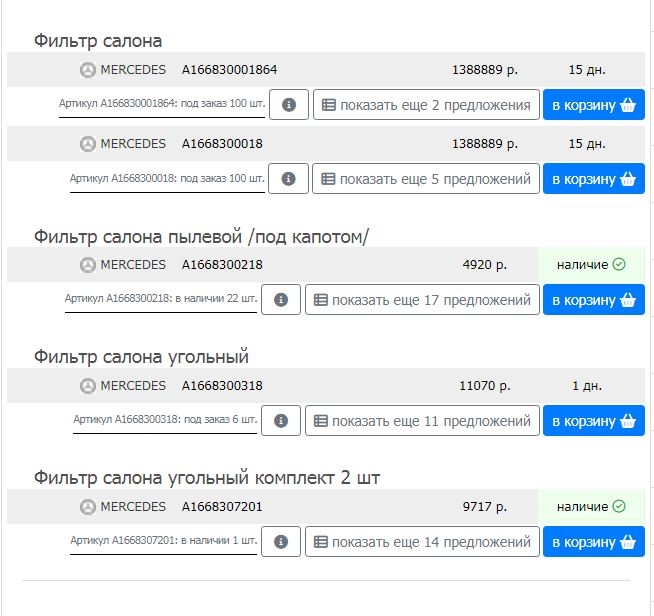The width and height of the screenshot is (654, 616).
Task: Click Mercedes logo beside A1668307201
Action: (88, 507)
